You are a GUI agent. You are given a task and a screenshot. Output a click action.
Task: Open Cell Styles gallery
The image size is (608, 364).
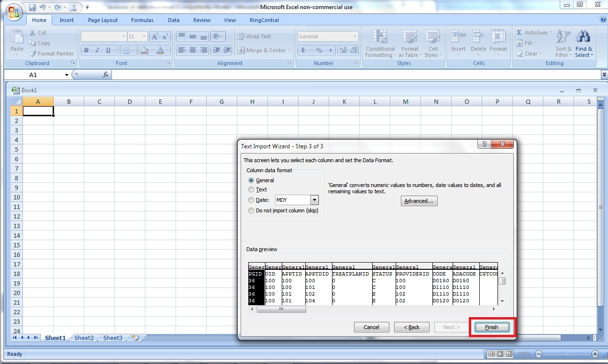pyautogui.click(x=432, y=44)
